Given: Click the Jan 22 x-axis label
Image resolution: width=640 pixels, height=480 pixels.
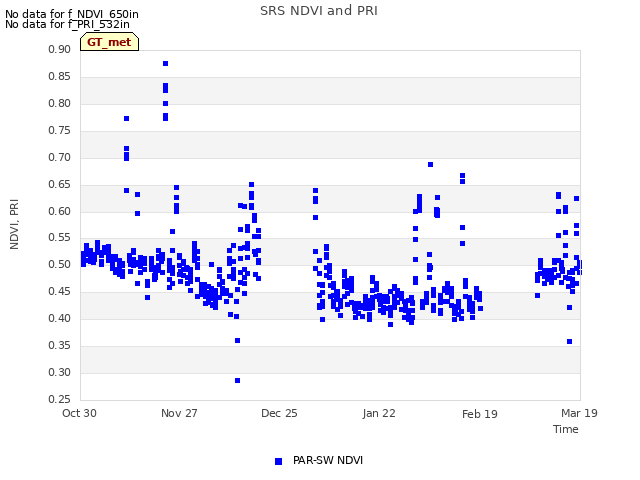Looking at the screenshot, I should pos(379,413).
